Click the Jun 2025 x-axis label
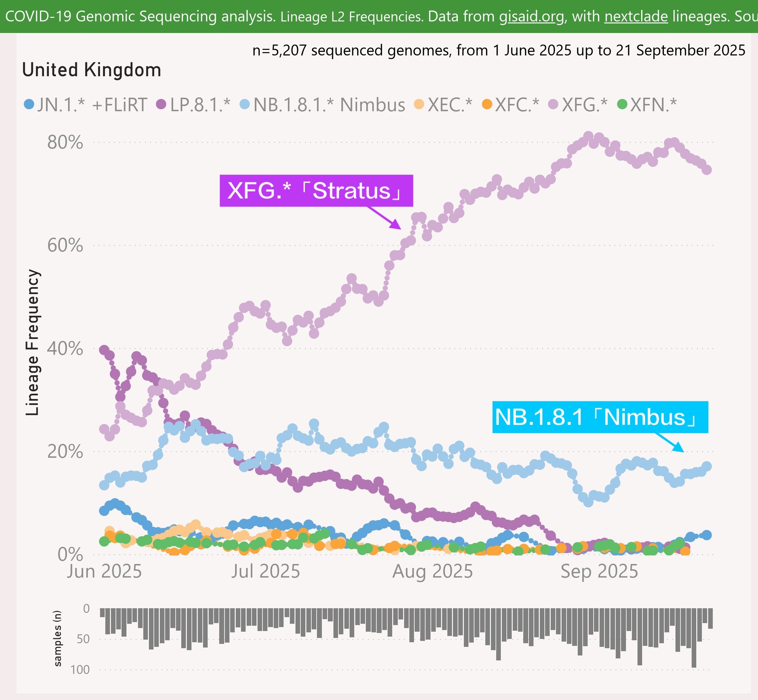 pos(104,571)
